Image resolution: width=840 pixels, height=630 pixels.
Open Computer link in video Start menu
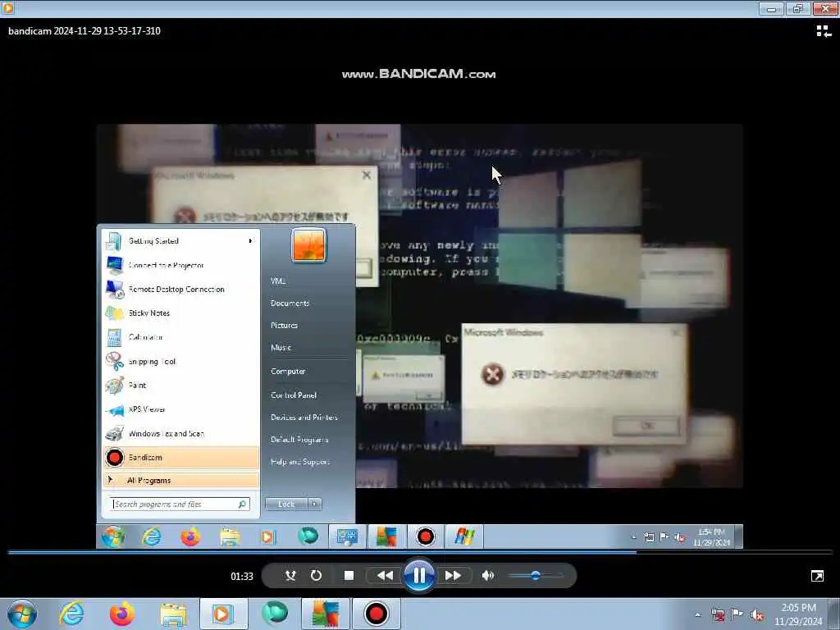tap(288, 372)
